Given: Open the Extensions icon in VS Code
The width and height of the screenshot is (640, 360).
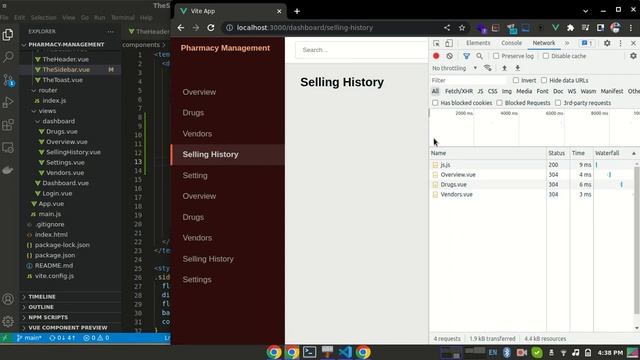Looking at the screenshot, I should tap(8, 125).
